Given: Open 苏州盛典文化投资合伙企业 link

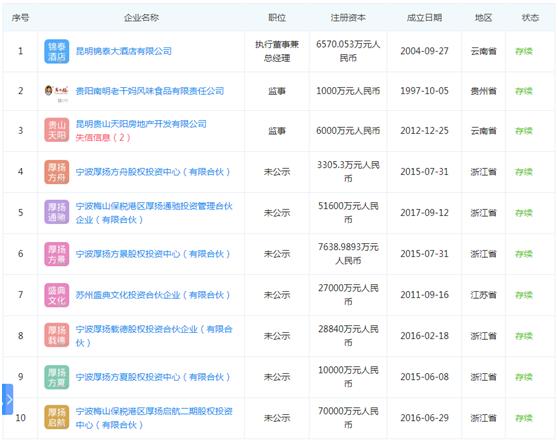Looking at the screenshot, I should pyautogui.click(x=153, y=295).
